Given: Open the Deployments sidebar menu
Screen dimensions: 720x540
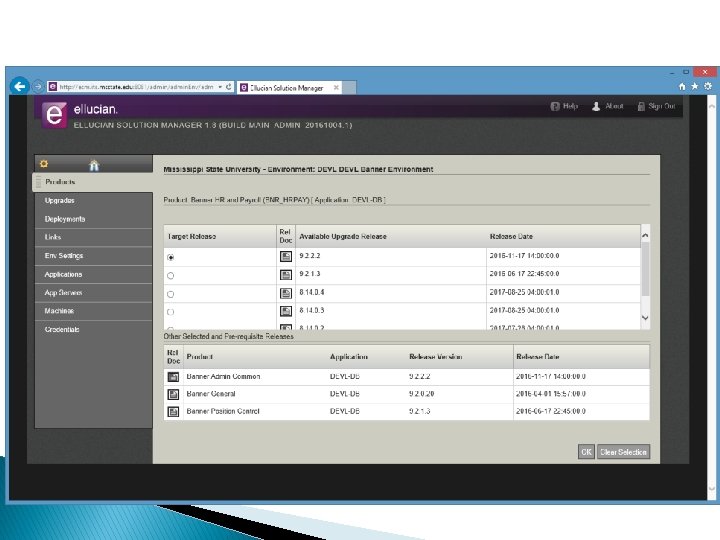Looking at the screenshot, I should click(x=94, y=219).
